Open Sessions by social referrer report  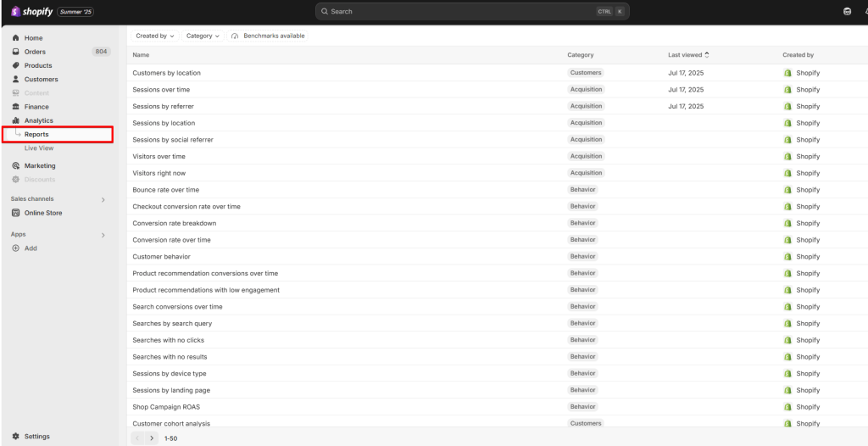[x=173, y=140]
